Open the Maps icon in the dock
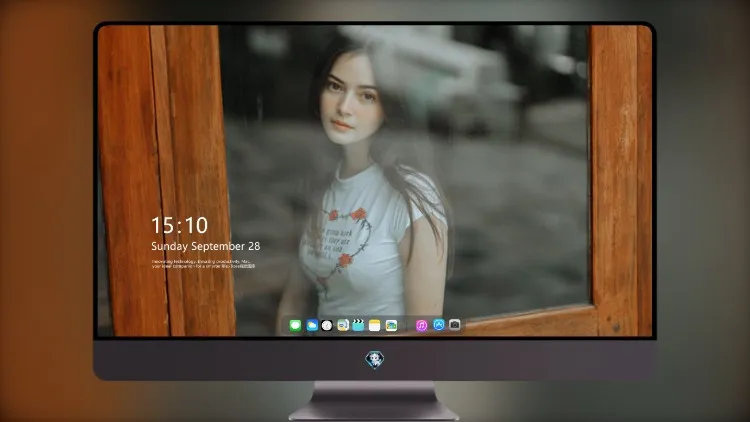Screen dimensions: 750x422 pos(342,325)
